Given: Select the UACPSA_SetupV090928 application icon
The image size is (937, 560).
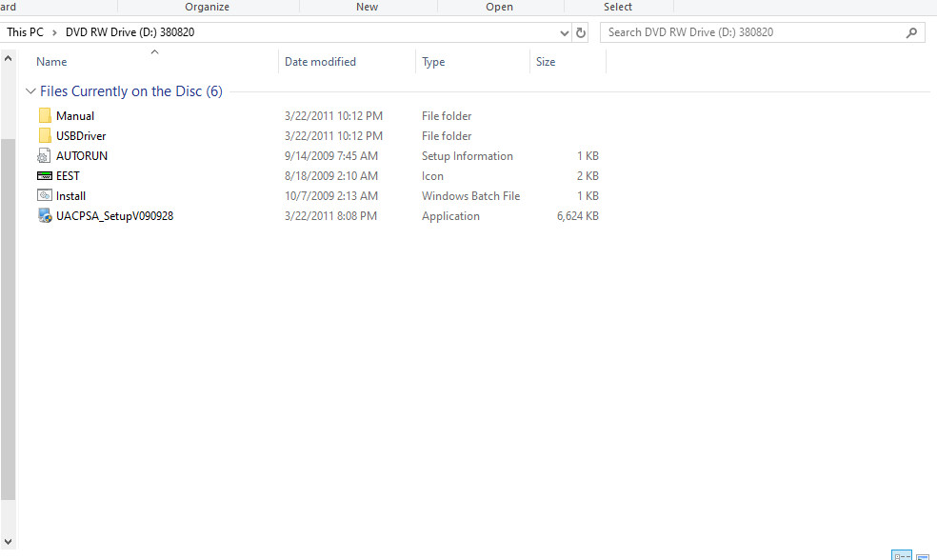Looking at the screenshot, I should pyautogui.click(x=45, y=216).
